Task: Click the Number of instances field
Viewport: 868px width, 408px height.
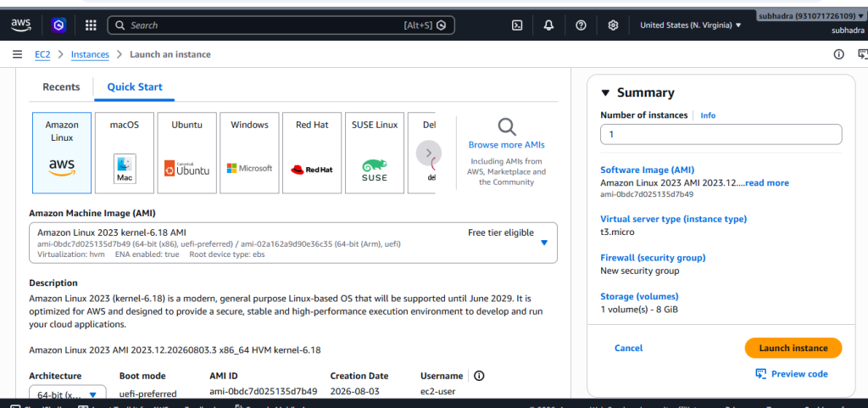Action: click(721, 135)
